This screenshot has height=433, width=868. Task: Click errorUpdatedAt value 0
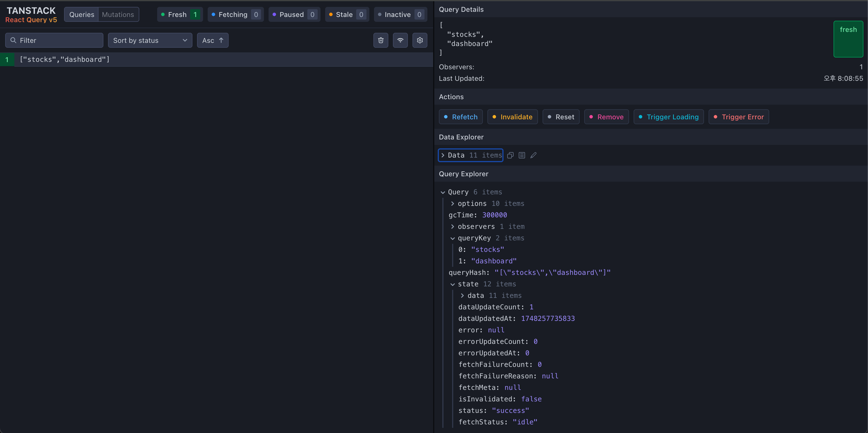click(x=527, y=353)
